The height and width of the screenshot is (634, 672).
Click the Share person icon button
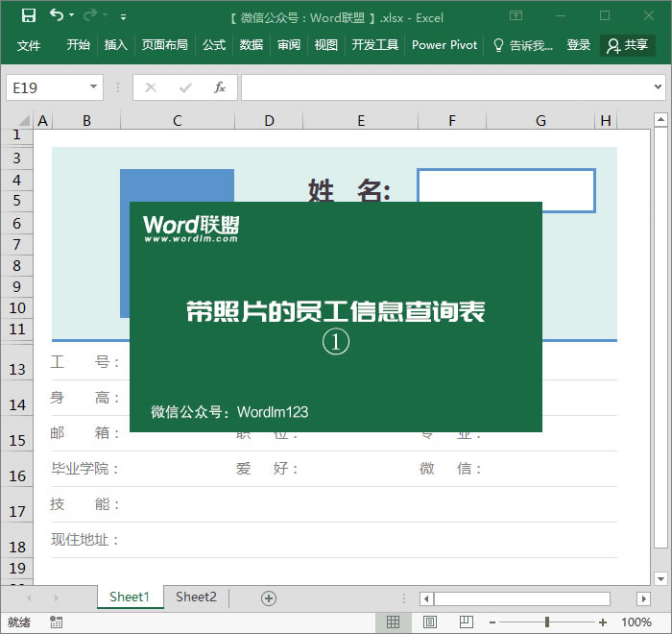[x=627, y=45]
